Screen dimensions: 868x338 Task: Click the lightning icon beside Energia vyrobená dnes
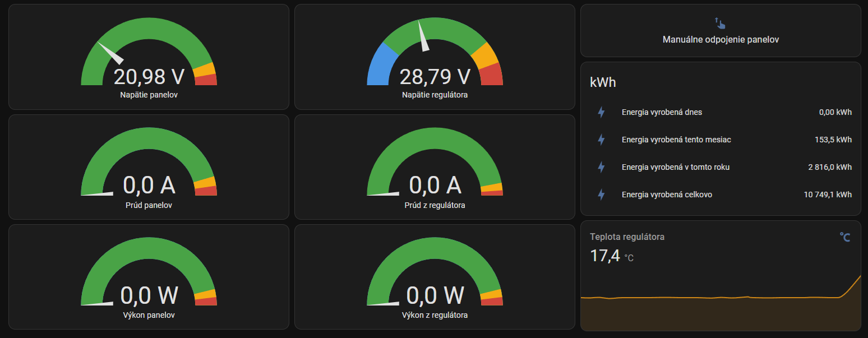pyautogui.click(x=601, y=112)
